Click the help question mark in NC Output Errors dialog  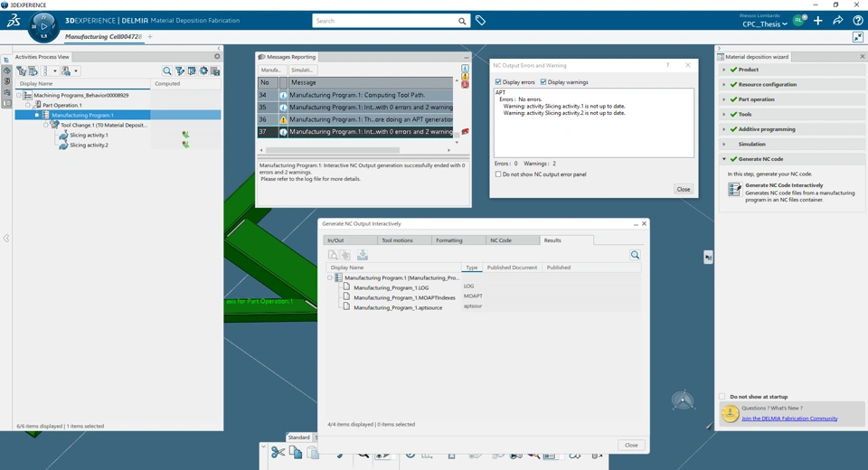[667, 65]
